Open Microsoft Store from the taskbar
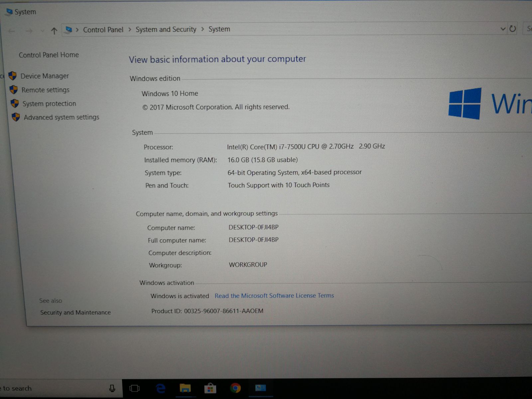The image size is (532, 399). point(210,388)
